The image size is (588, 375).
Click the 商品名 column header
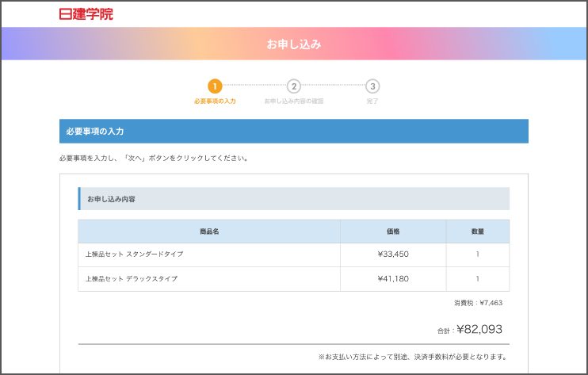[x=209, y=232]
